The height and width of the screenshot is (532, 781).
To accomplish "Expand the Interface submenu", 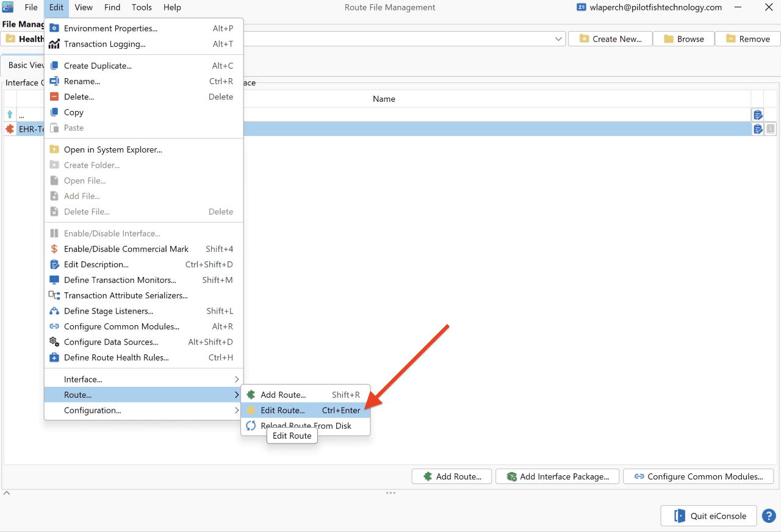I will tap(144, 379).
